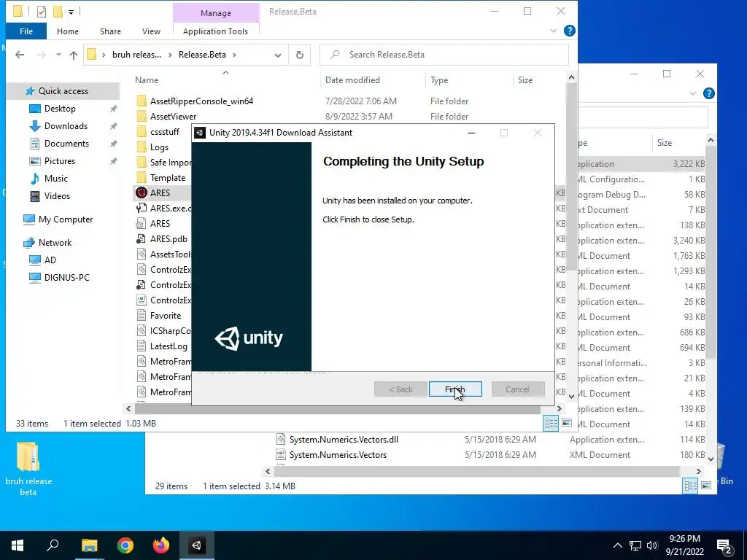
Task: Switch front window to details view icon
Action: pyautogui.click(x=551, y=424)
